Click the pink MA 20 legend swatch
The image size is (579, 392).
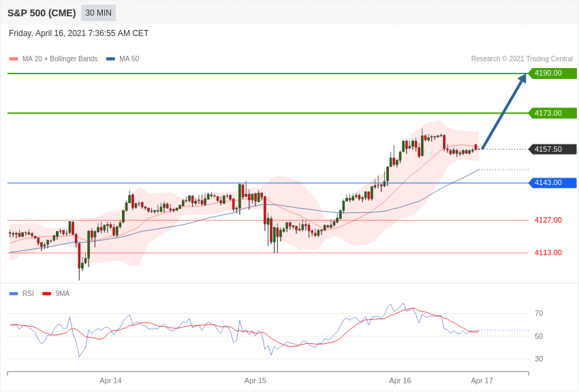click(14, 59)
